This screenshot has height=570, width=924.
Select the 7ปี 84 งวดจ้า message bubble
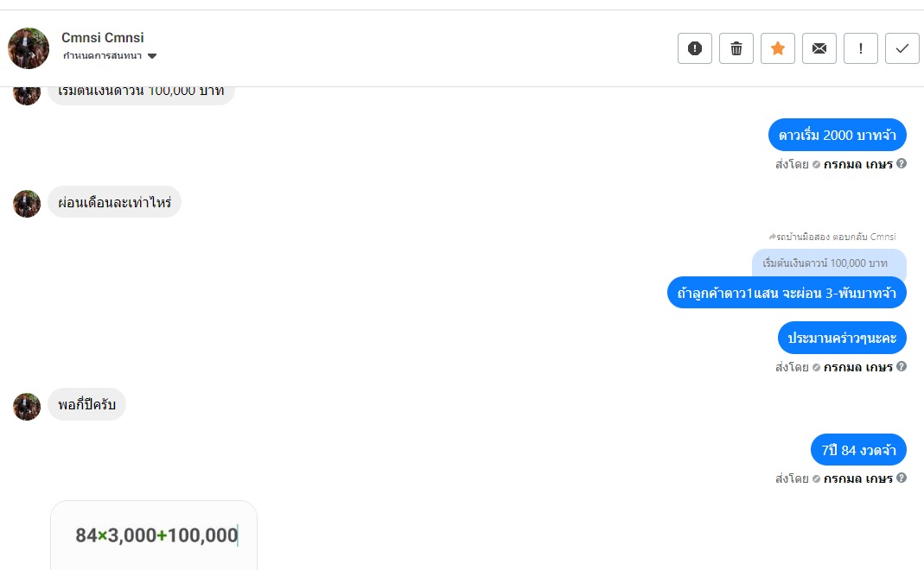click(x=858, y=450)
